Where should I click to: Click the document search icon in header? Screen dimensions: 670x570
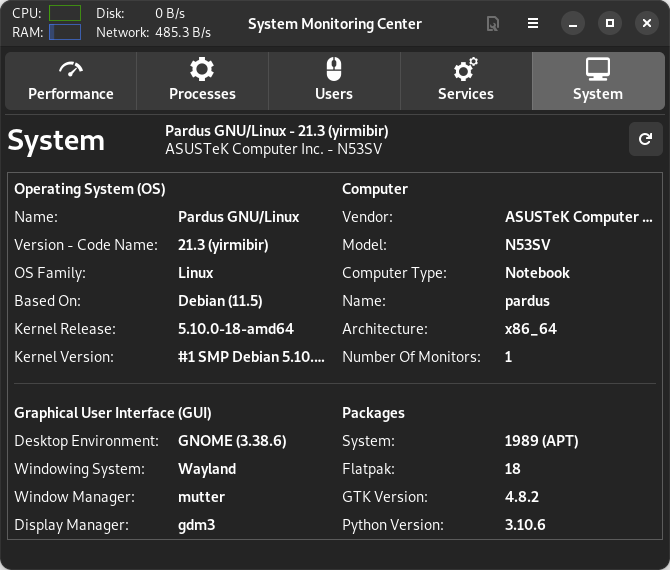[x=493, y=23]
